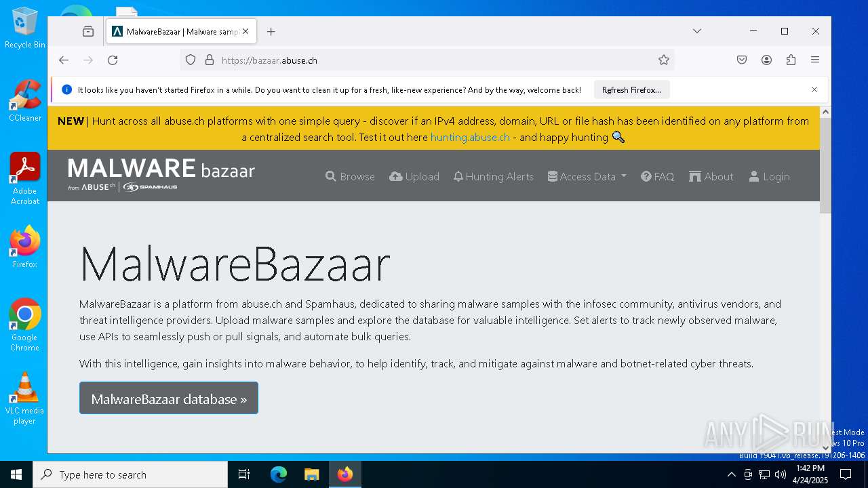The width and height of the screenshot is (868, 488).
Task: Open Windows notification center
Action: (x=846, y=474)
